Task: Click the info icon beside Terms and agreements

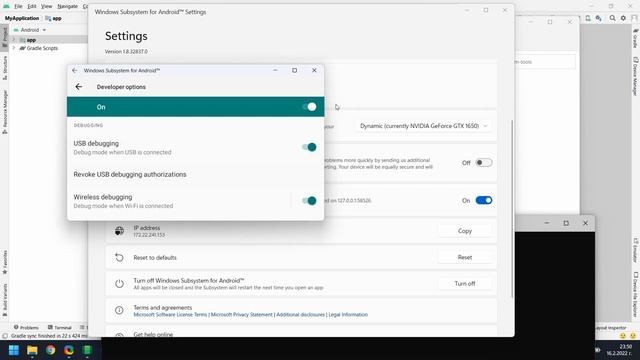Action: (x=119, y=311)
